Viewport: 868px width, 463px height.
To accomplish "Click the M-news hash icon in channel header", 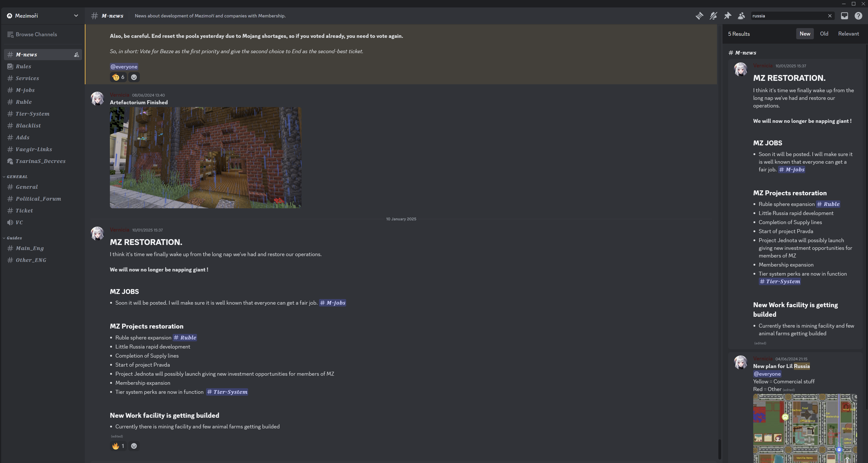I will [x=94, y=16].
